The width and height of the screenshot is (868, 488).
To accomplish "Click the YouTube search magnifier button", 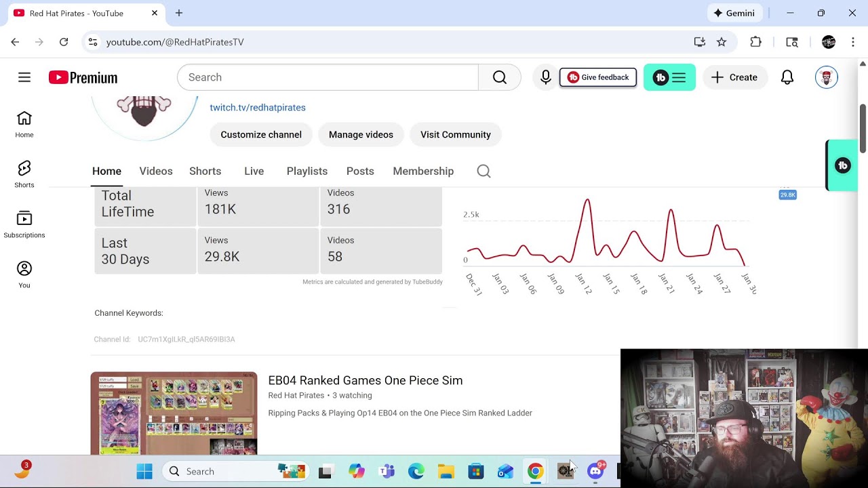I will click(x=500, y=77).
